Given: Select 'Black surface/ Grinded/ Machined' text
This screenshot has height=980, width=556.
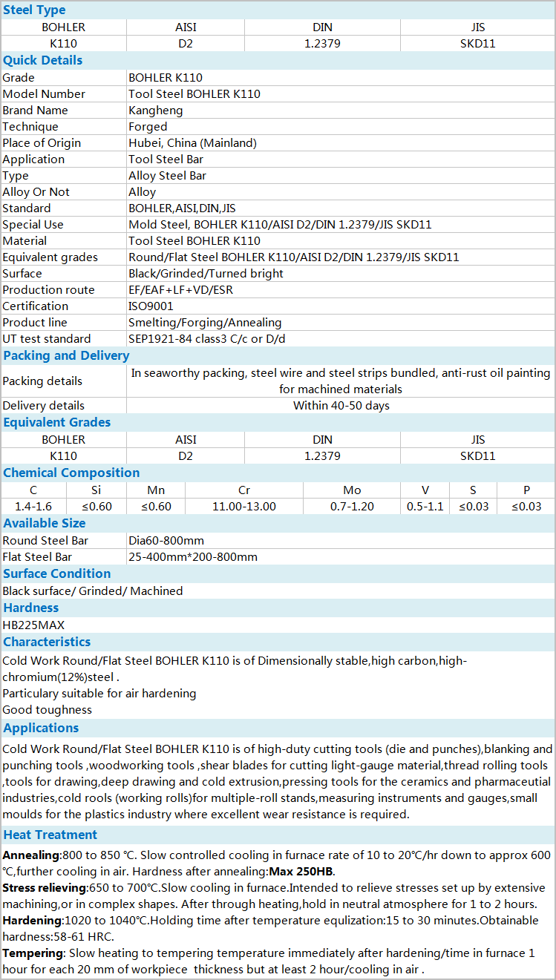Looking at the screenshot, I should coord(93,591).
